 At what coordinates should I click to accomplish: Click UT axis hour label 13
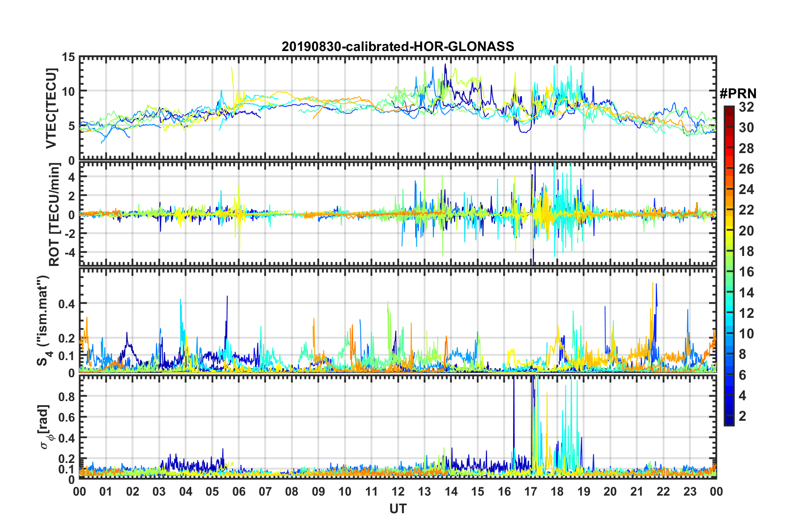(x=424, y=491)
